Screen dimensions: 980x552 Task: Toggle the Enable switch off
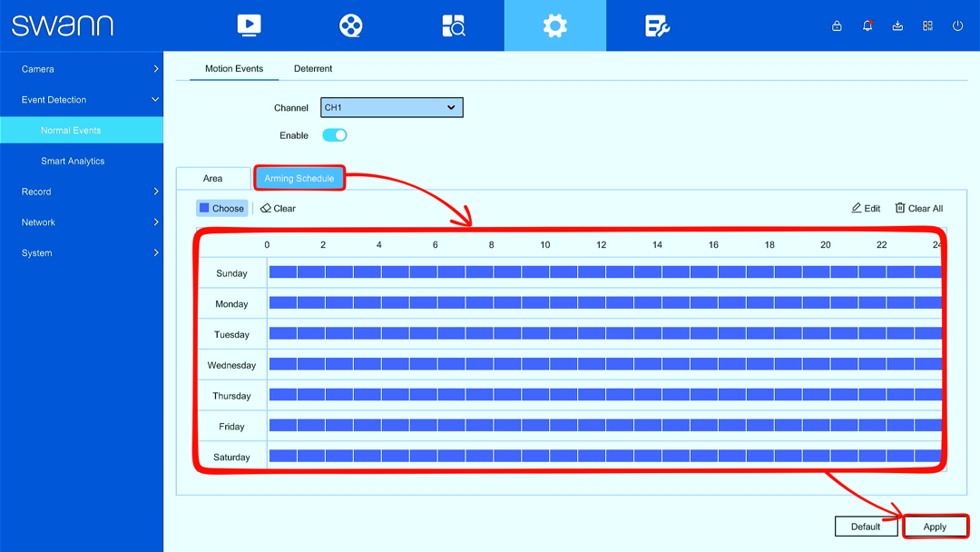(334, 135)
